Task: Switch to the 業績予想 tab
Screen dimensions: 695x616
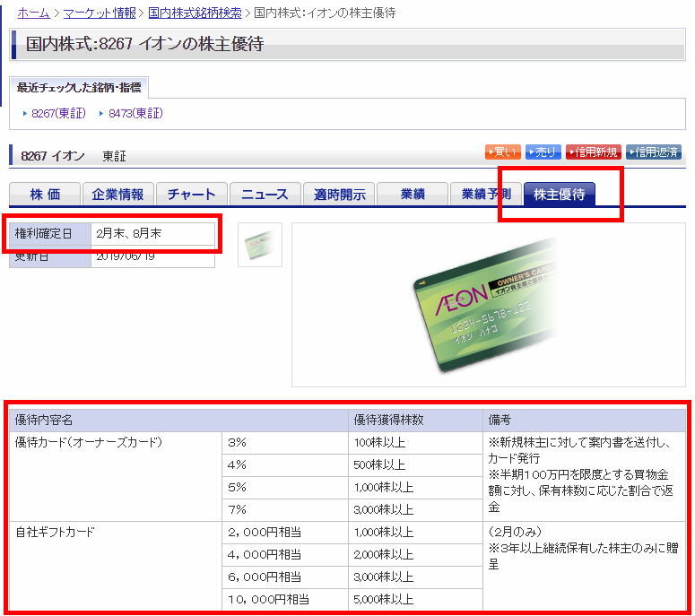Action: pos(486,194)
